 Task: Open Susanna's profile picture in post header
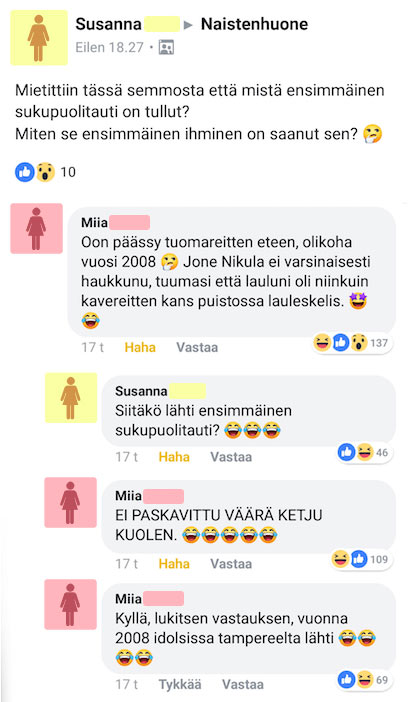click(39, 38)
